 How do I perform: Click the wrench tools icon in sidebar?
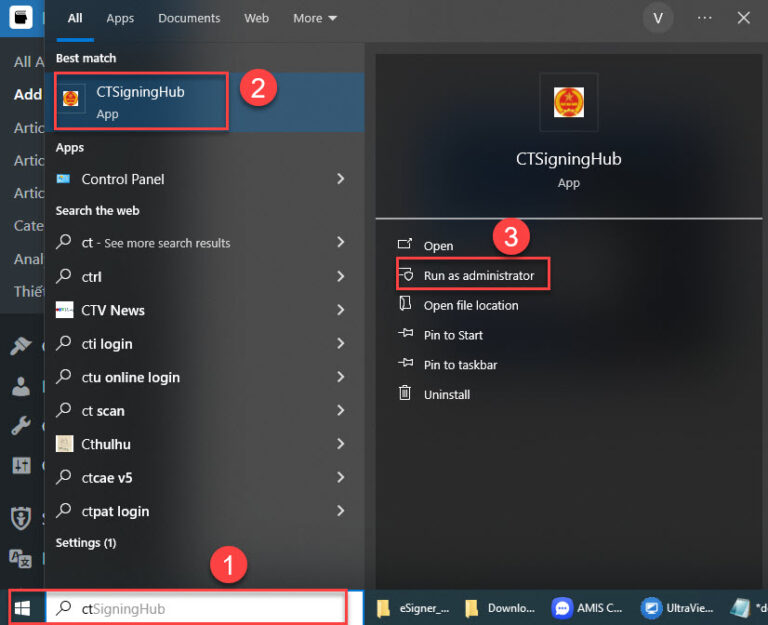click(21, 426)
